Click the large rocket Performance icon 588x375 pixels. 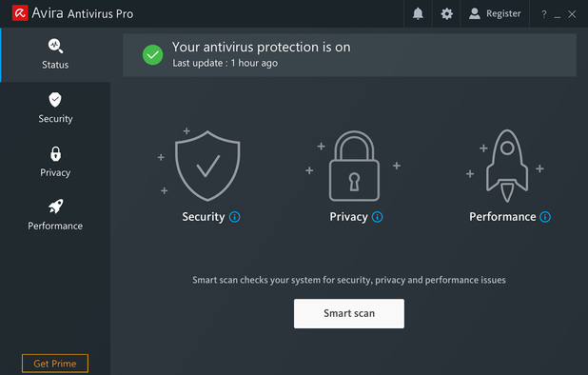click(507, 166)
